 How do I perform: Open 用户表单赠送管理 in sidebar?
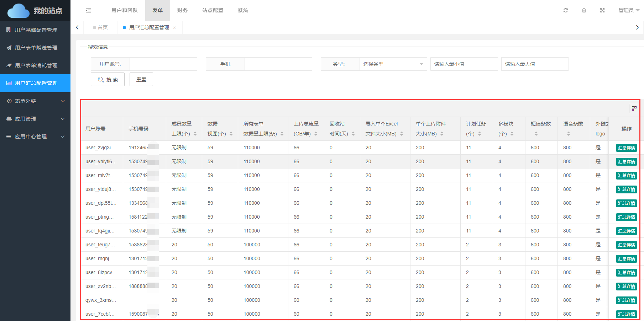click(x=36, y=48)
